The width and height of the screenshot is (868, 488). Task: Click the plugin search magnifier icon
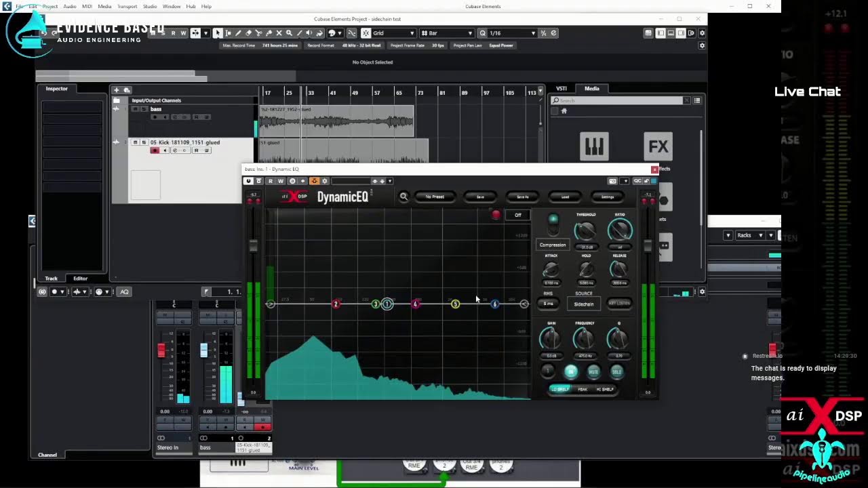point(403,197)
